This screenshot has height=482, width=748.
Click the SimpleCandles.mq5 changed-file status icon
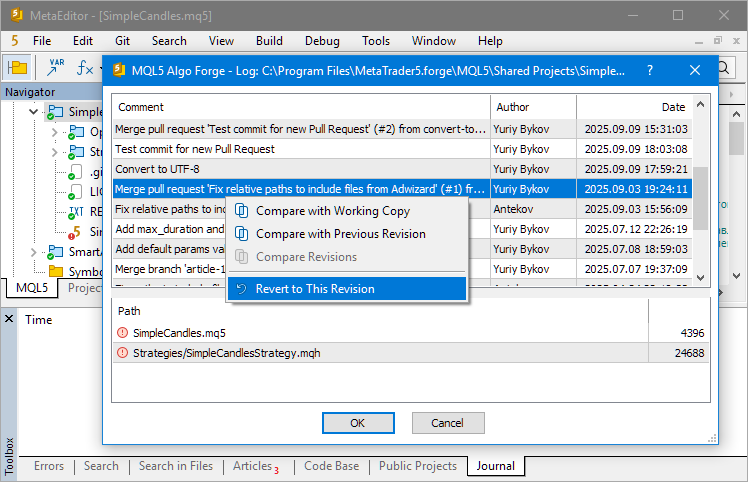[x=123, y=333]
